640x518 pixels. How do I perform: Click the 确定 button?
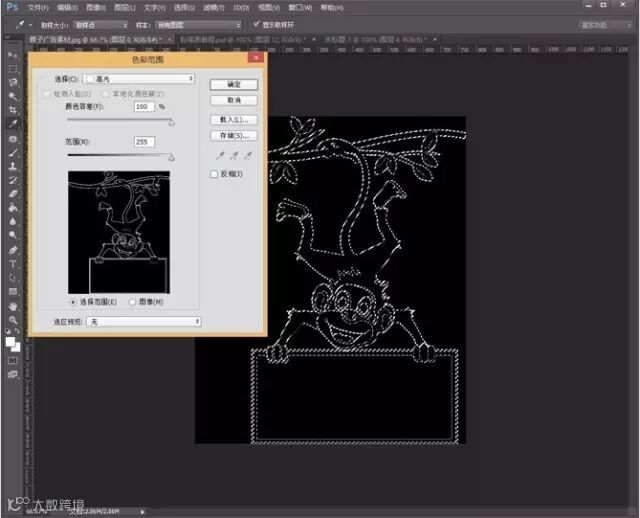coord(234,84)
